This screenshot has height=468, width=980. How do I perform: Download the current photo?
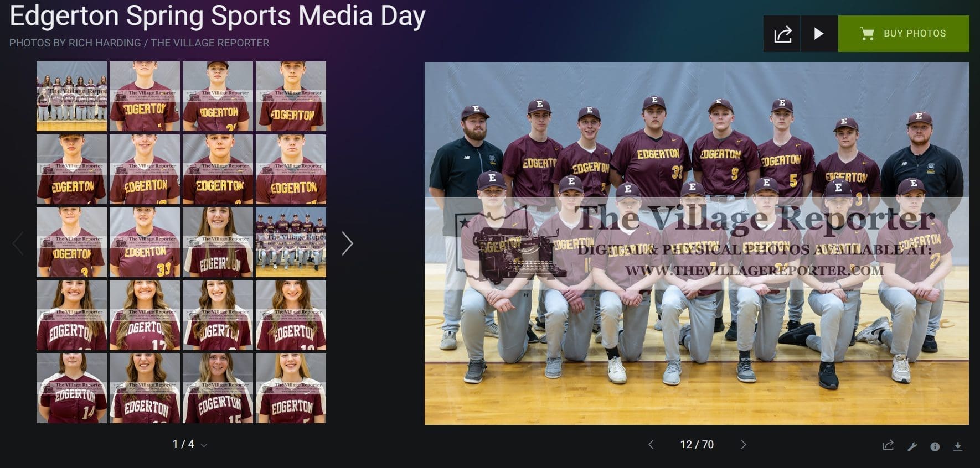(x=958, y=446)
